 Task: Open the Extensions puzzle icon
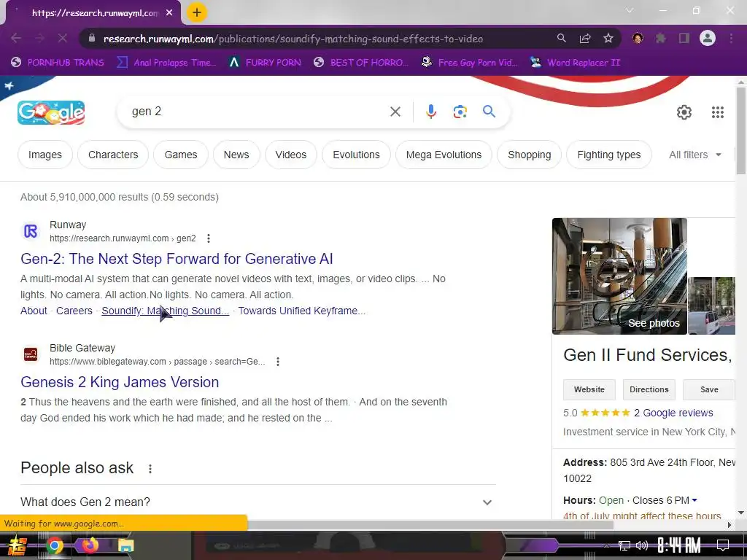pos(660,38)
